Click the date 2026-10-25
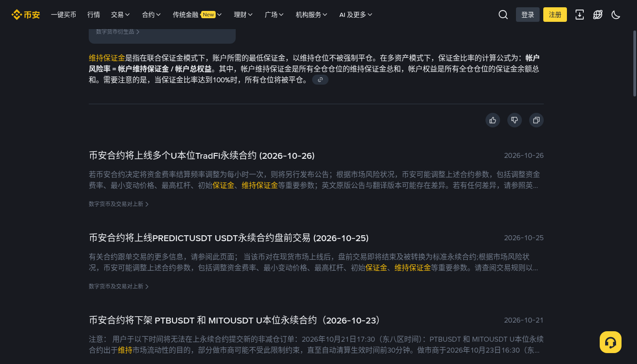Screen dimensions: 637x364 tap(524, 238)
